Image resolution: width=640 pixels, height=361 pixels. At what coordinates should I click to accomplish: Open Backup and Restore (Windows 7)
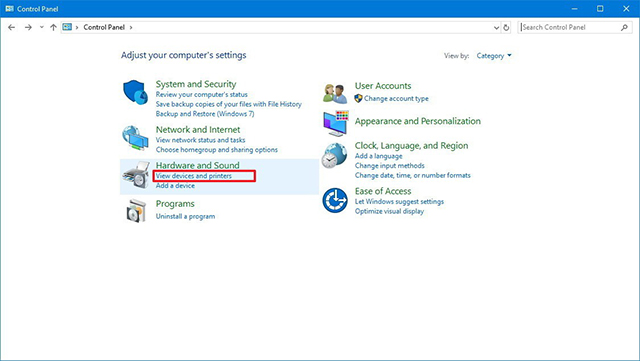(205, 114)
